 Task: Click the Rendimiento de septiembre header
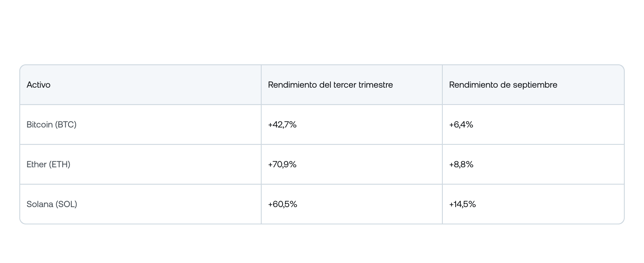(503, 85)
